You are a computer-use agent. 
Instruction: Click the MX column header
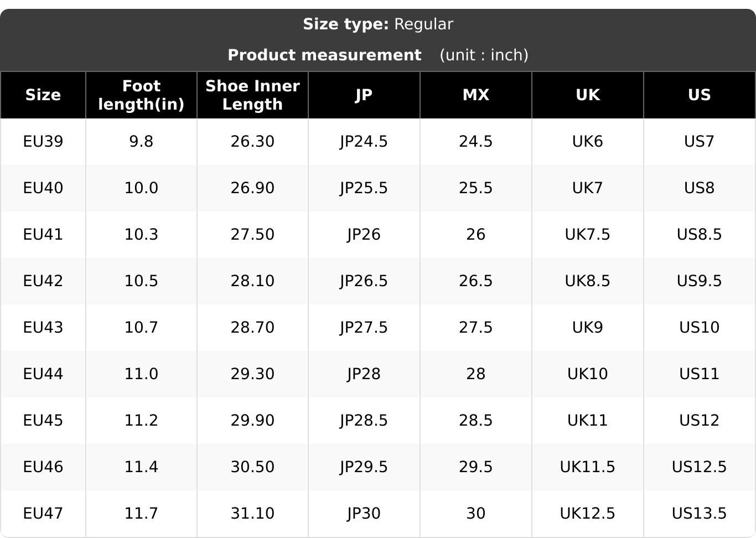tap(476, 95)
